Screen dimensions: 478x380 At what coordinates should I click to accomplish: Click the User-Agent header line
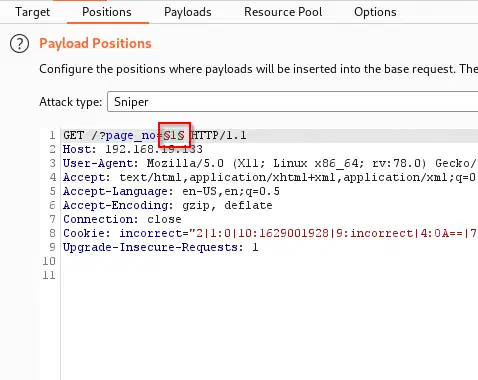point(270,163)
